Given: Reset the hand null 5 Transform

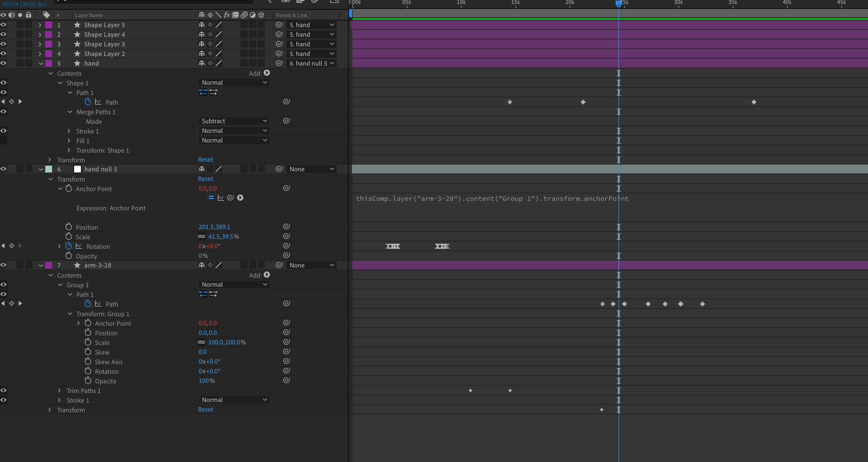Looking at the screenshot, I should tap(206, 179).
